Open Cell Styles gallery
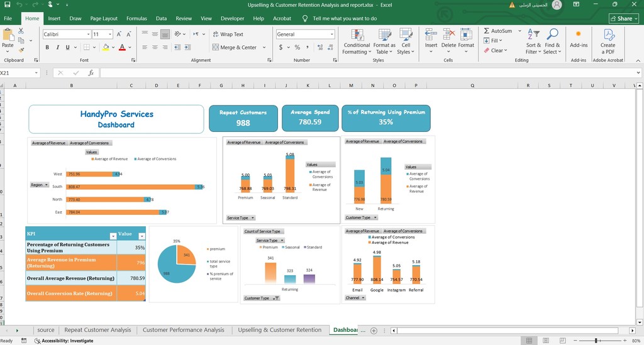This screenshot has height=345, width=644. [x=406, y=41]
